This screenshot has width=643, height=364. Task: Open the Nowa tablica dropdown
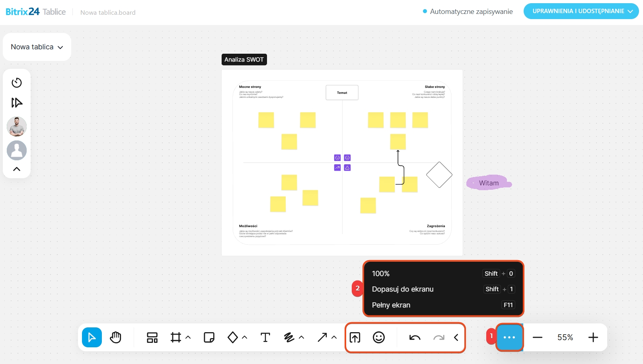[37, 47]
